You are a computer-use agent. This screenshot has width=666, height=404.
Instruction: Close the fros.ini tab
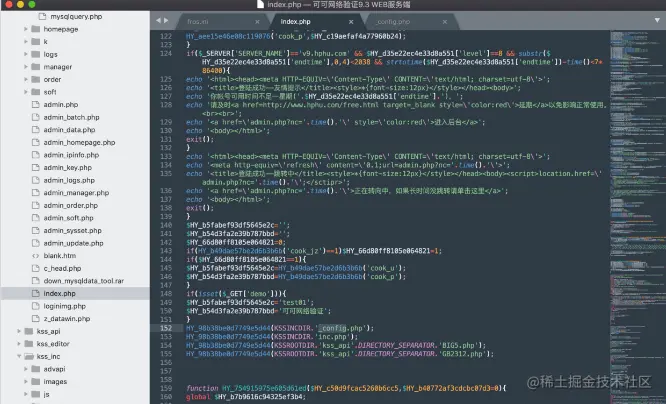point(257,22)
